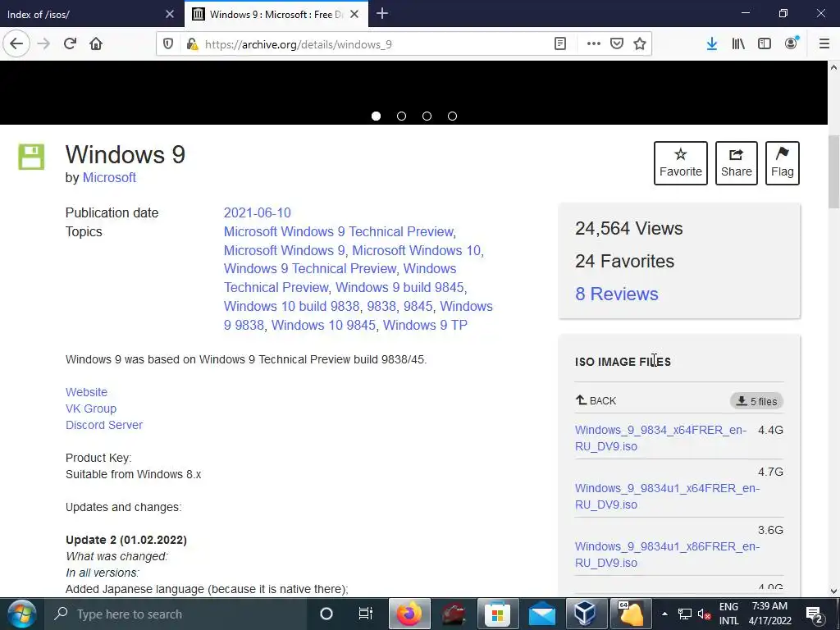Click Firefox icon on taskbar

pyautogui.click(x=409, y=614)
